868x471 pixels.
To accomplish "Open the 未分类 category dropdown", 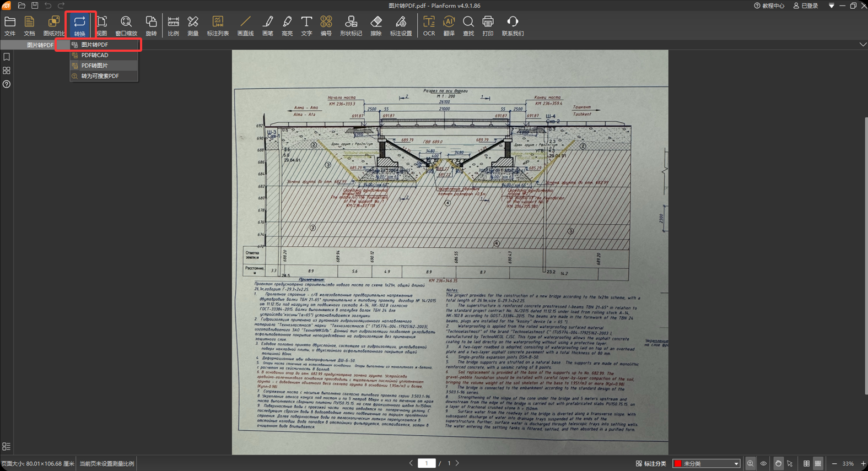I will (707, 464).
